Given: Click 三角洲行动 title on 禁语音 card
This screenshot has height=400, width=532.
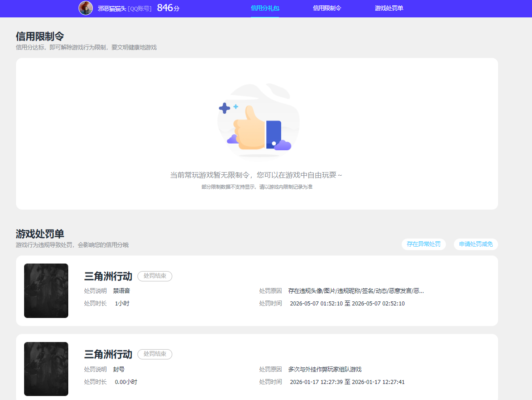Looking at the screenshot, I should point(108,276).
